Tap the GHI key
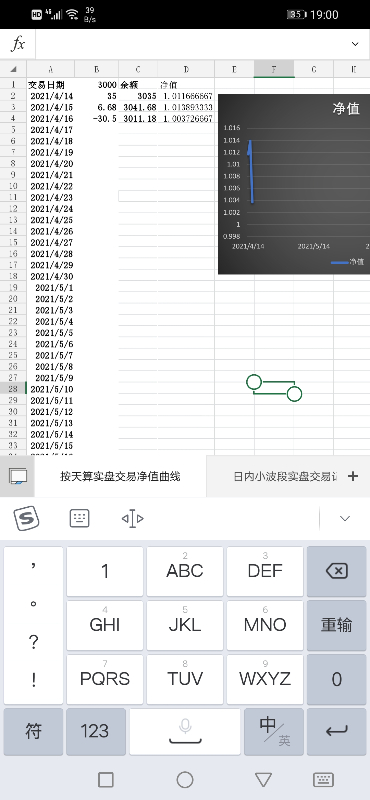The height and width of the screenshot is (800, 370). coord(105,625)
